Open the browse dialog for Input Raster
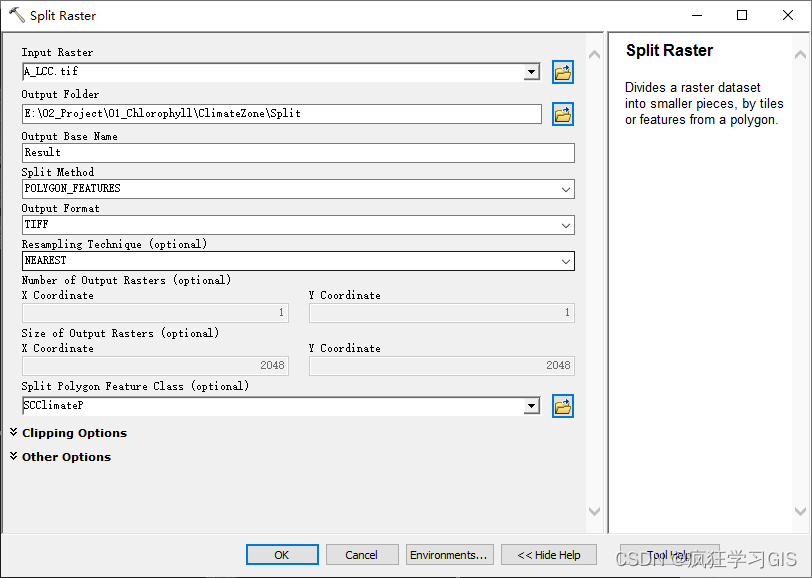The image size is (812, 578). pyautogui.click(x=562, y=71)
